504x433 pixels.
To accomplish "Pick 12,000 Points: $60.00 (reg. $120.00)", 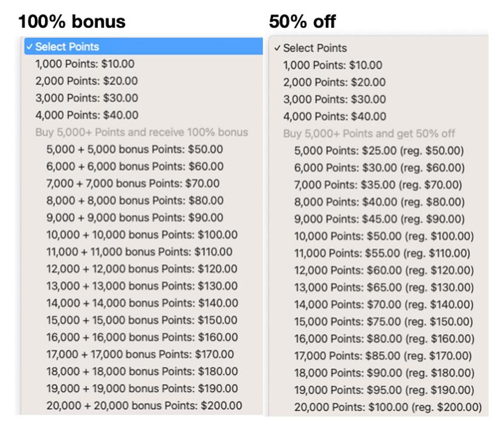I will [x=384, y=270].
